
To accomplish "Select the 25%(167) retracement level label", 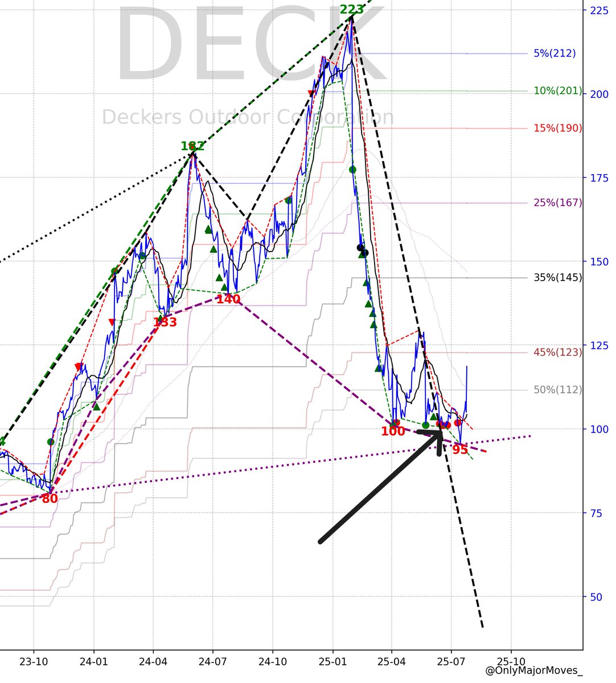I will (x=558, y=203).
